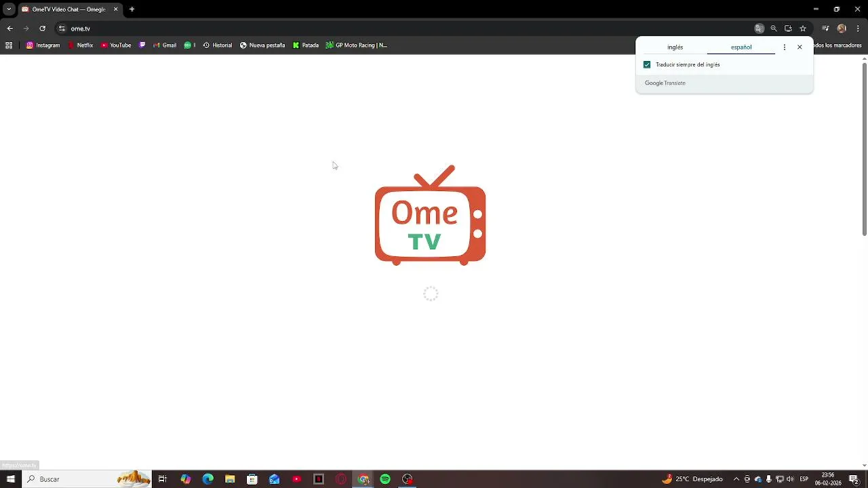Close the Google Translate popup
This screenshot has width=868, height=488.
[x=800, y=47]
